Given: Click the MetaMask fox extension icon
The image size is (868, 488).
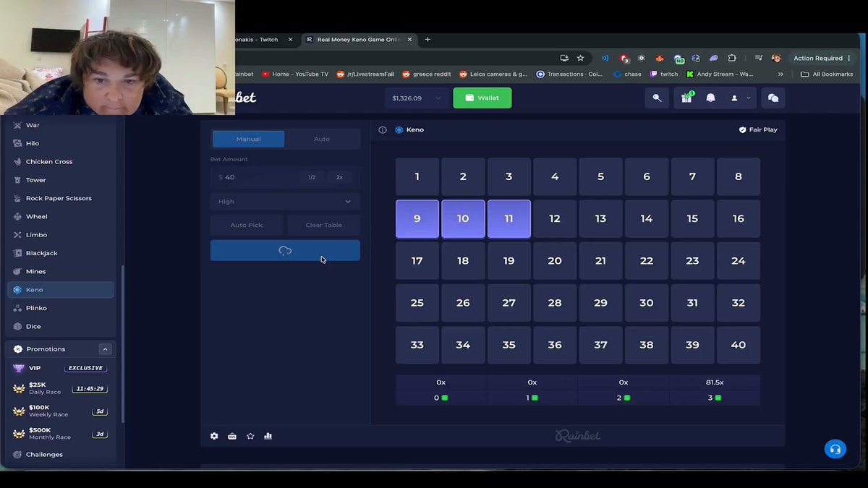Looking at the screenshot, I should 659,58.
